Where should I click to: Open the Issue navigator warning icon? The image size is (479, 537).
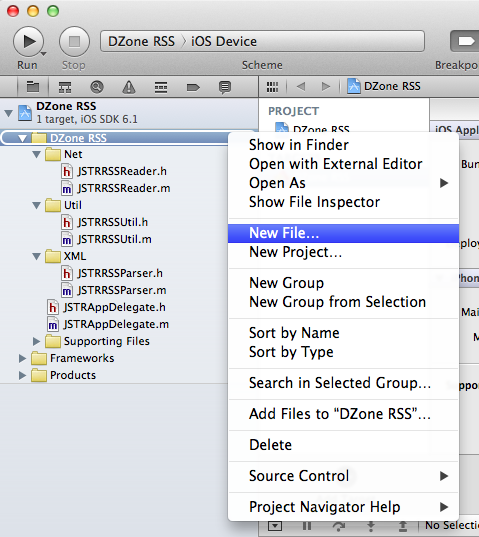click(129, 87)
